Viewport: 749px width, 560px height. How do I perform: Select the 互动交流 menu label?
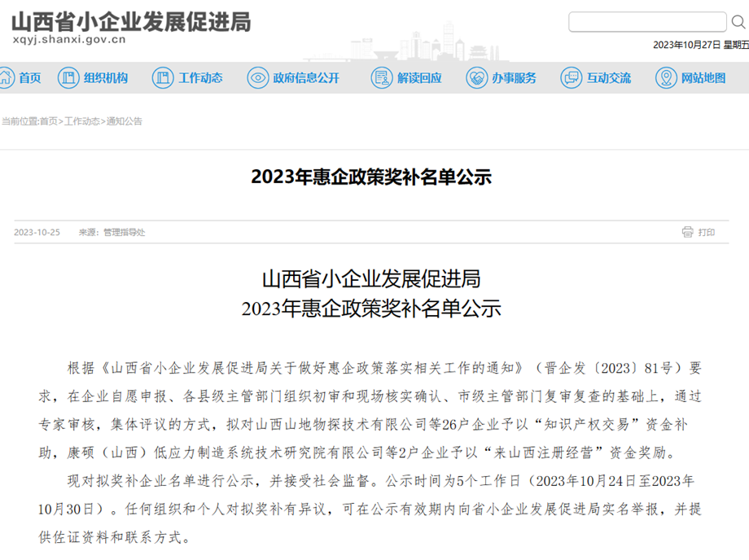click(x=608, y=78)
